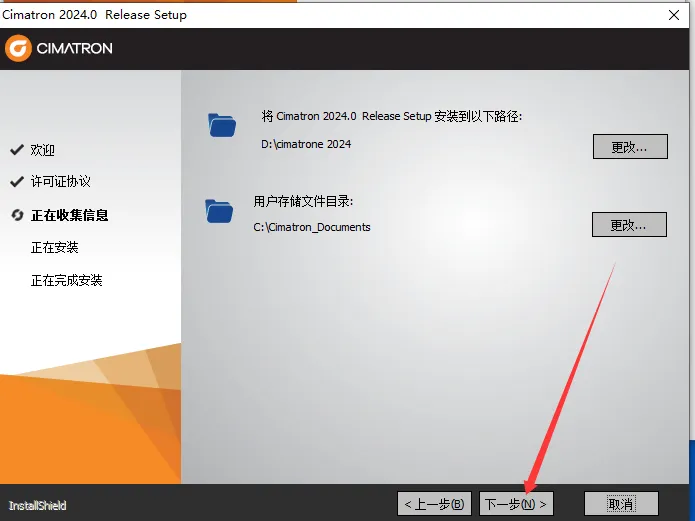The image size is (695, 521).
Task: Change the user file directory with 更改
Action: pos(629,224)
